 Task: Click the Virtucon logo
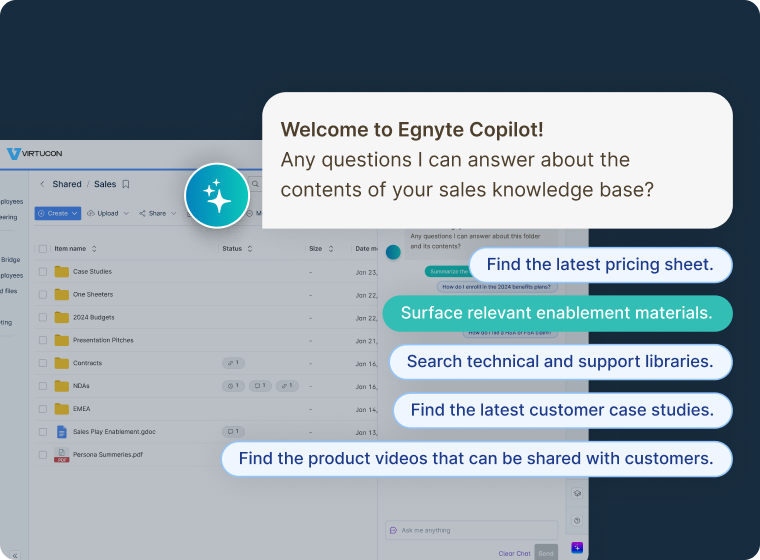(x=34, y=154)
